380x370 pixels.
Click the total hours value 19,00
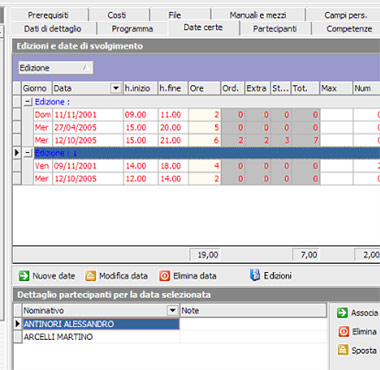205,255
